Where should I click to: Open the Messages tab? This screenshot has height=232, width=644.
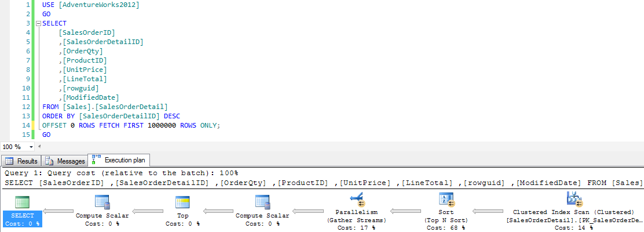pyautogui.click(x=65, y=161)
